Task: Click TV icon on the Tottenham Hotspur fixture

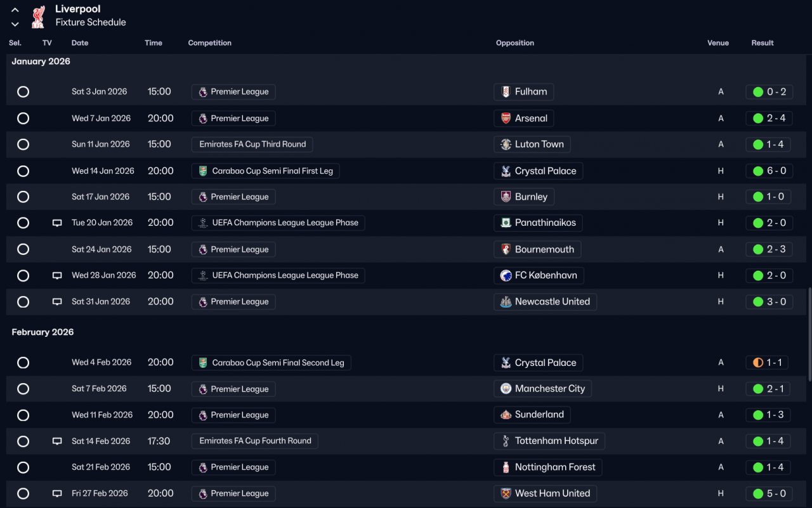Action: (57, 441)
